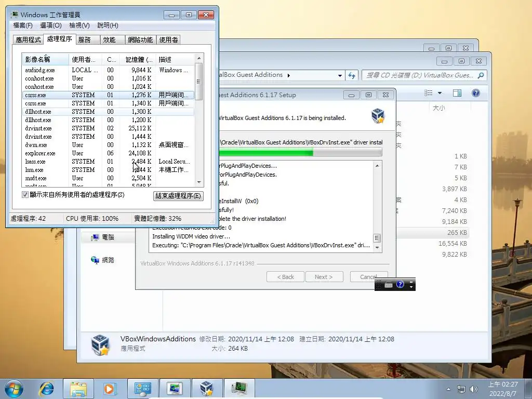Click VirtualBox cube logo in Setup dialog
The height and width of the screenshot is (399, 532).
point(378,116)
